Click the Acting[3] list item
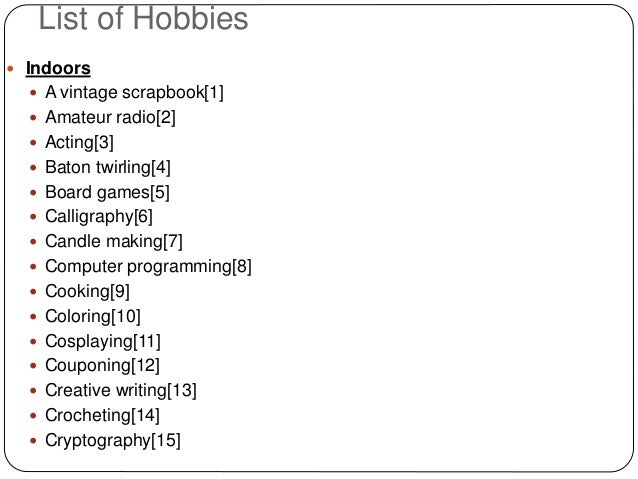 tap(79, 142)
